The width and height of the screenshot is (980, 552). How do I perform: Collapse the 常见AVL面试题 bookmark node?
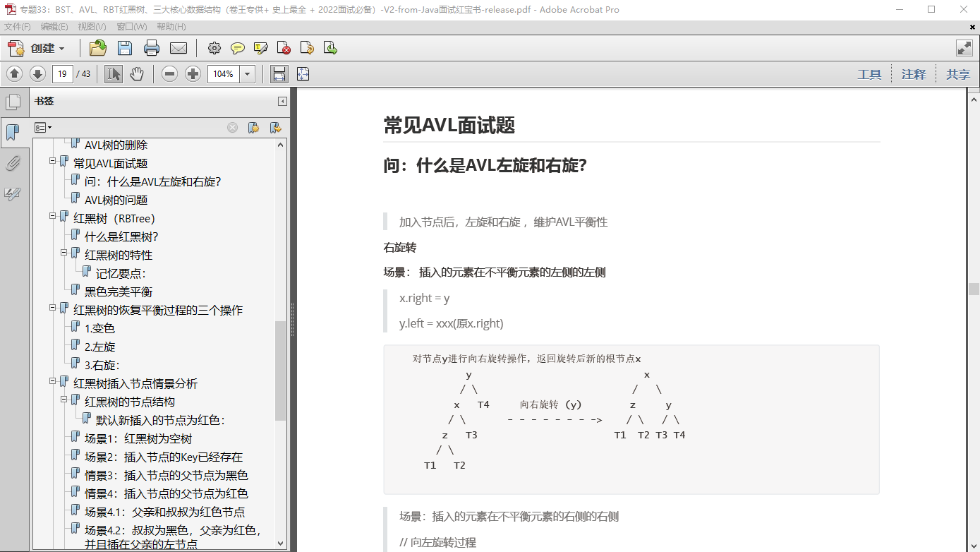(x=52, y=161)
